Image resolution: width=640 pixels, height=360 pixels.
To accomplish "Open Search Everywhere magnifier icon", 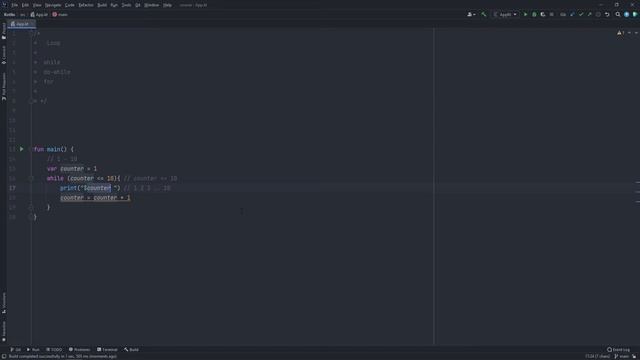I will [x=618, y=15].
